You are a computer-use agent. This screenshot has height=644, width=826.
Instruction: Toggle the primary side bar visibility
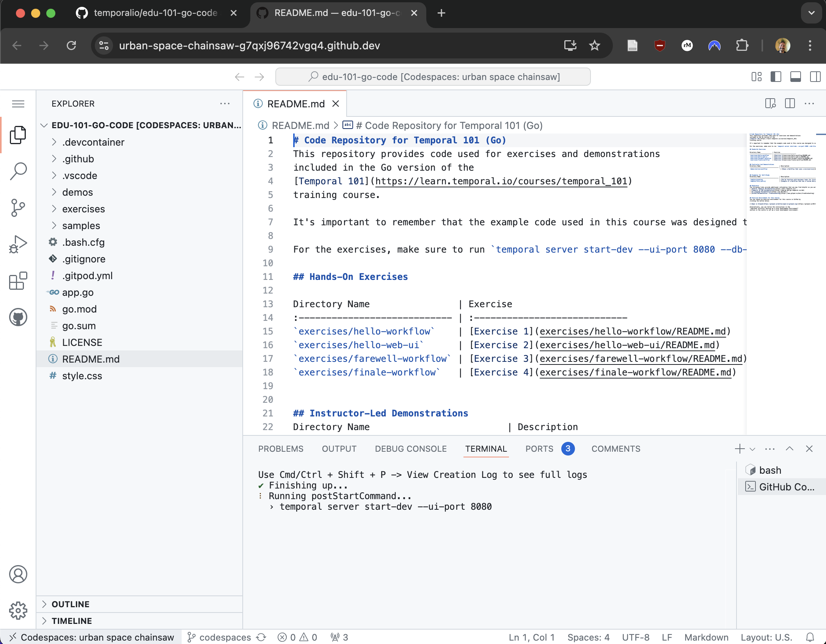776,77
